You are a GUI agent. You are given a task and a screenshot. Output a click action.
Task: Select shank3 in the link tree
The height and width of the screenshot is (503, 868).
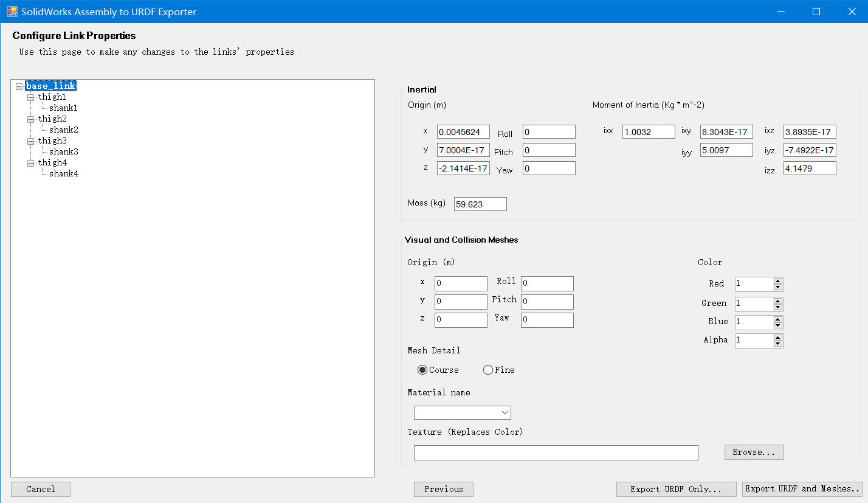64,151
